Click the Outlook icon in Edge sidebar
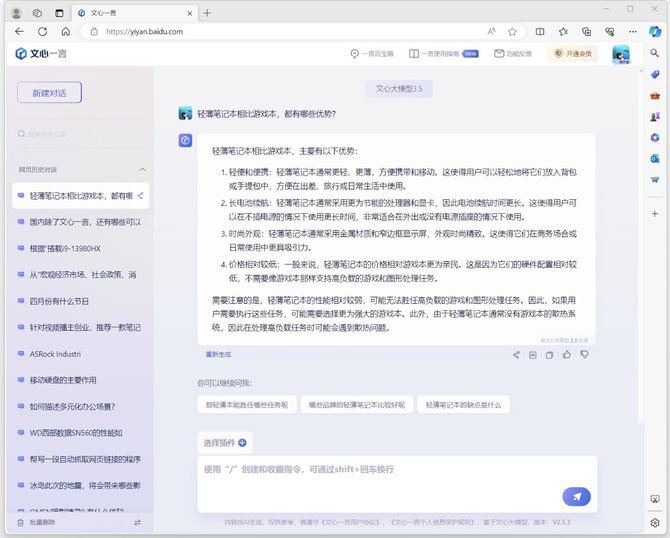The image size is (670, 538). coord(655,159)
